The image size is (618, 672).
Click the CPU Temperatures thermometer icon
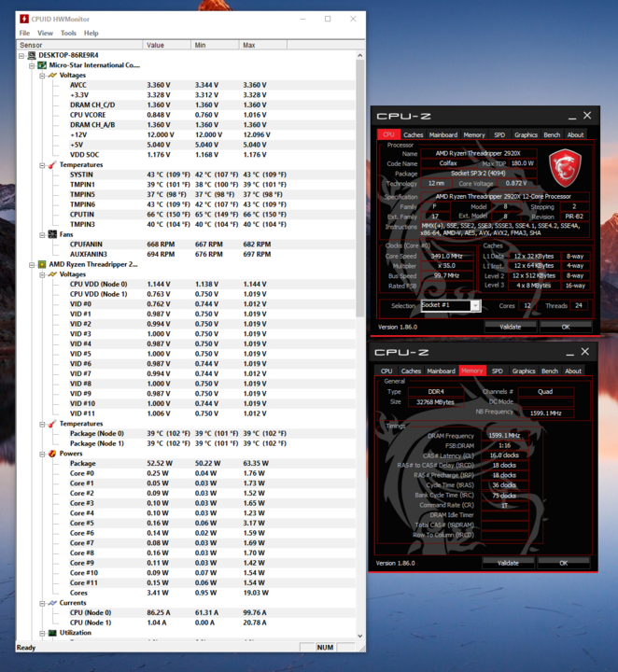(x=52, y=424)
